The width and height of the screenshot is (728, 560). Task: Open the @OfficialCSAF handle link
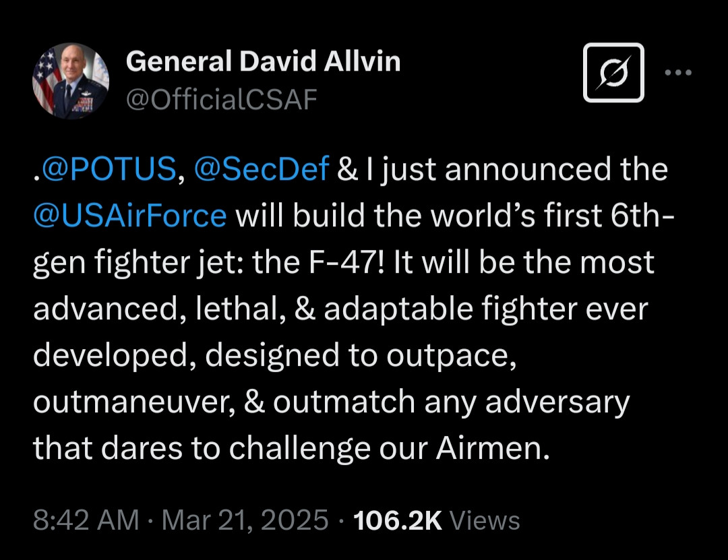coord(221,100)
